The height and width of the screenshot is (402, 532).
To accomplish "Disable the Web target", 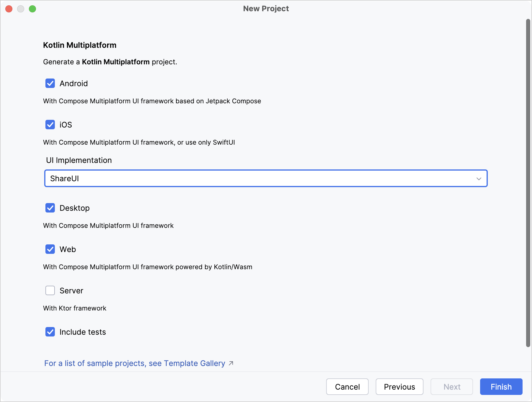I will [x=50, y=249].
